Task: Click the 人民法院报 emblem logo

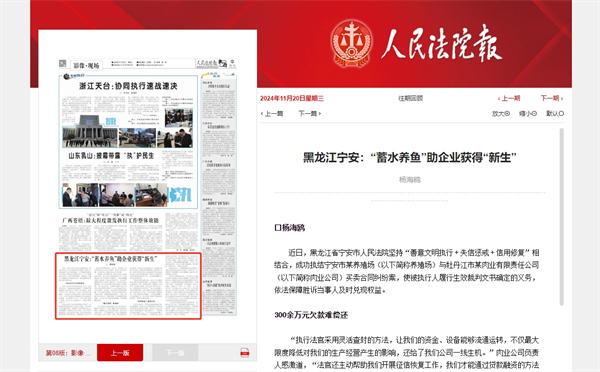Action: click(351, 42)
